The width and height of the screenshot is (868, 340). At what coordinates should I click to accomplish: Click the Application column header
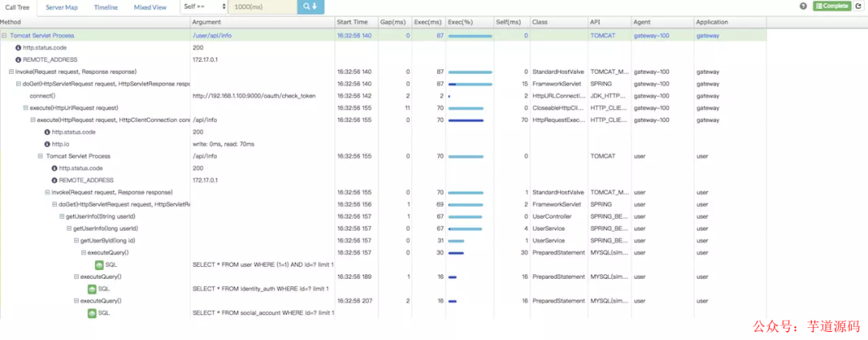[730, 23]
